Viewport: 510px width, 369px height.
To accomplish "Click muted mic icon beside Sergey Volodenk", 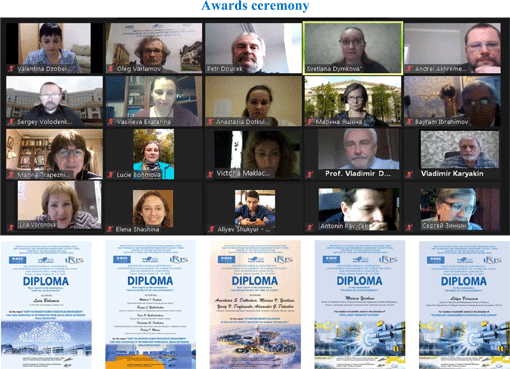I will pyautogui.click(x=11, y=122).
